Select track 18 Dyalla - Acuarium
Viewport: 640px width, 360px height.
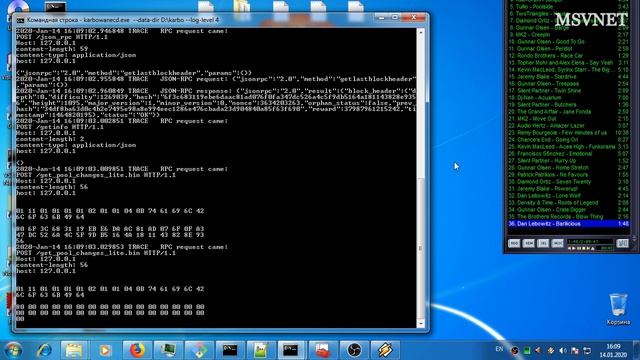coord(569,98)
